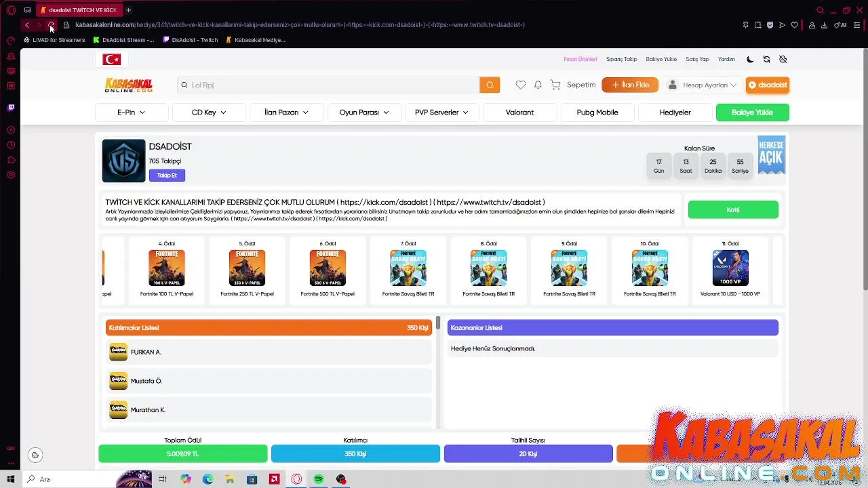Viewport: 868px width, 488px height.
Task: Click the green Katıl join button
Action: (733, 210)
